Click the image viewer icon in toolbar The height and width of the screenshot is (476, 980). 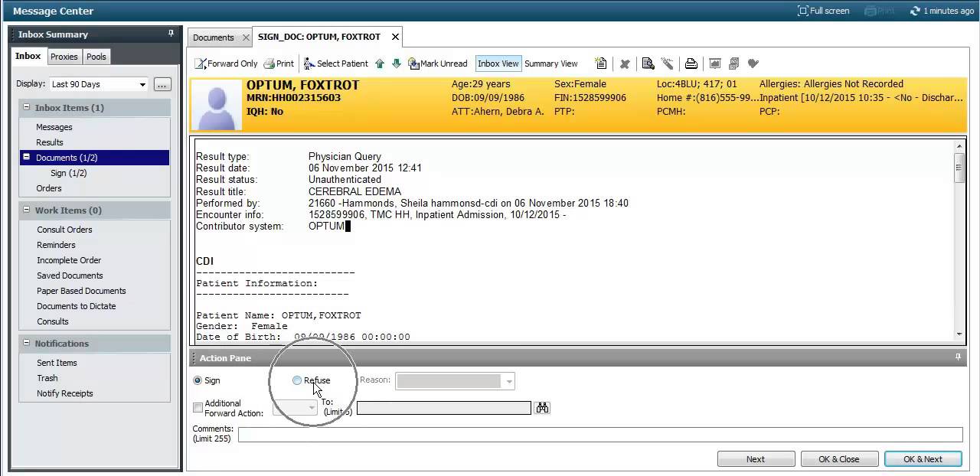(x=714, y=64)
